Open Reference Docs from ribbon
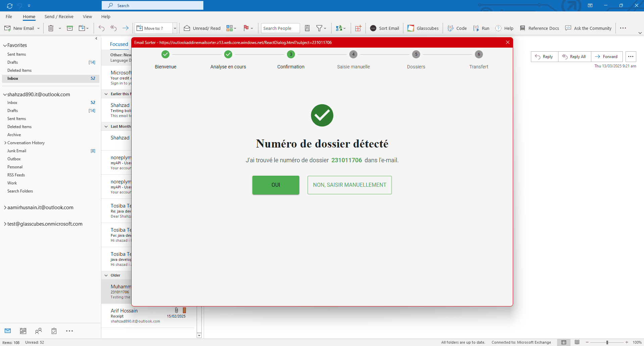644x346 pixels. point(539,28)
